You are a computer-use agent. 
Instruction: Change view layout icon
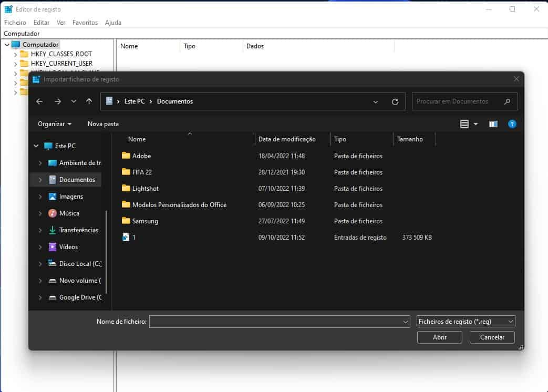pos(464,124)
